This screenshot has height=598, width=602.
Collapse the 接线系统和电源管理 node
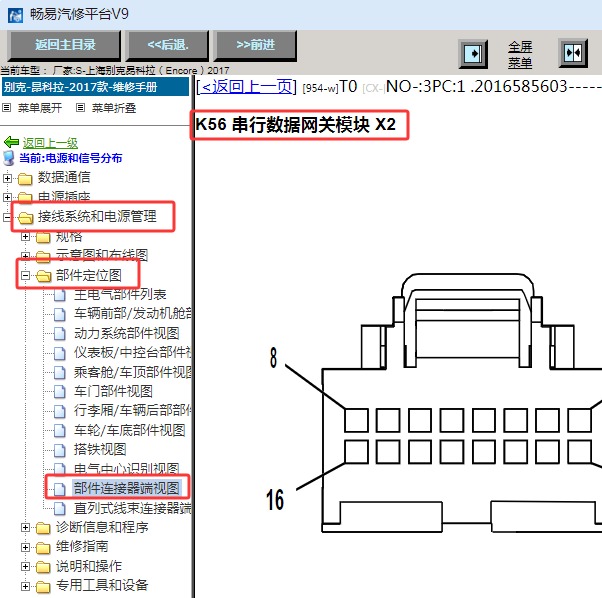click(x=7, y=217)
